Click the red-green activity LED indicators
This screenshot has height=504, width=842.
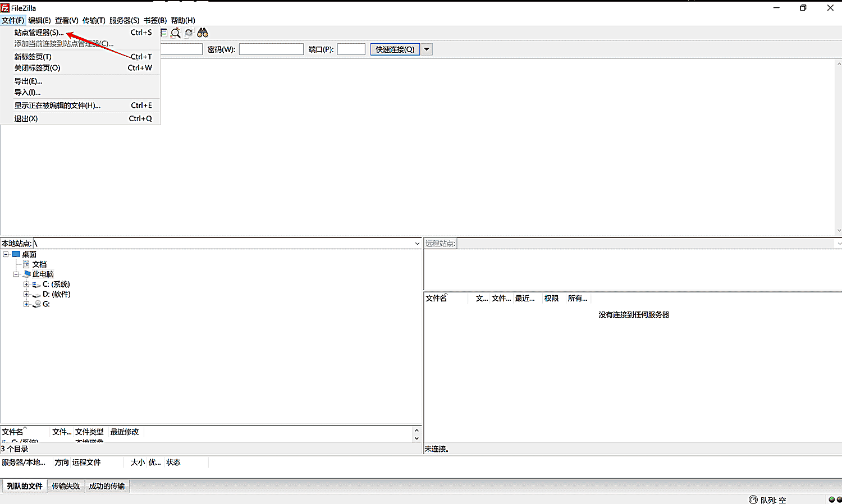[835, 500]
